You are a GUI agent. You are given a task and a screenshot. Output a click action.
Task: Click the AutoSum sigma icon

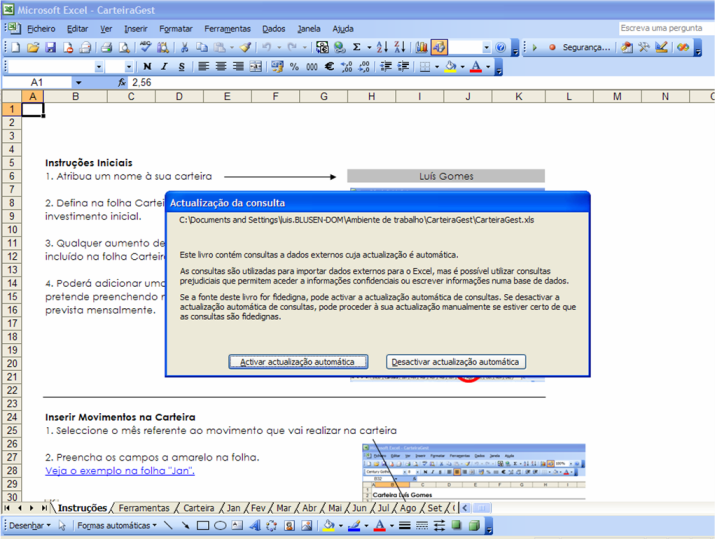click(x=357, y=47)
